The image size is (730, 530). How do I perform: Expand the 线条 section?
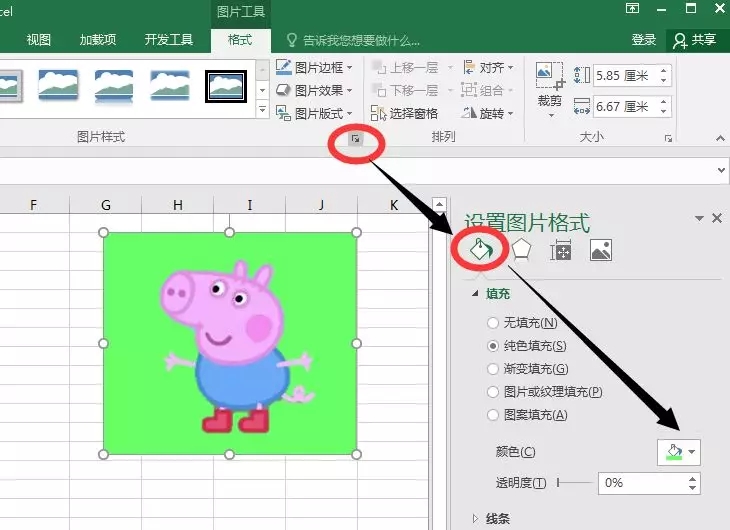pyautogui.click(x=490, y=518)
